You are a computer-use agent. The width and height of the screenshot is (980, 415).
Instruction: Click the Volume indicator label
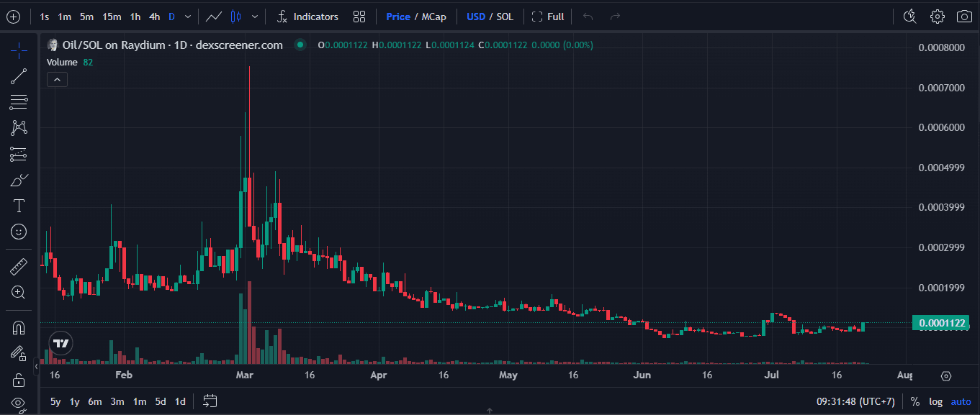[62, 62]
